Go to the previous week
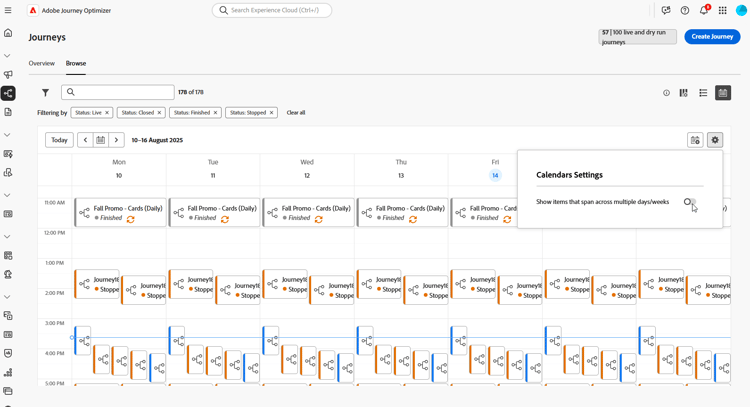The width and height of the screenshot is (750, 407). click(85, 140)
